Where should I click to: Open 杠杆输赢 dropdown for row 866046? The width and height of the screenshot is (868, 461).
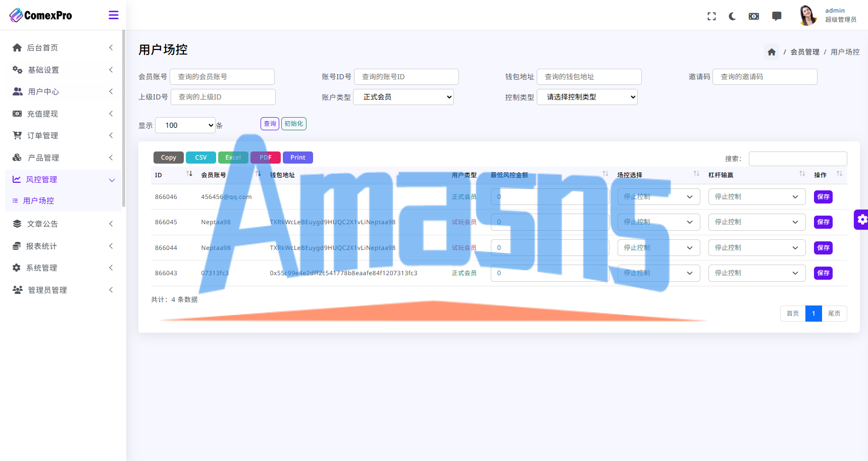tap(756, 197)
